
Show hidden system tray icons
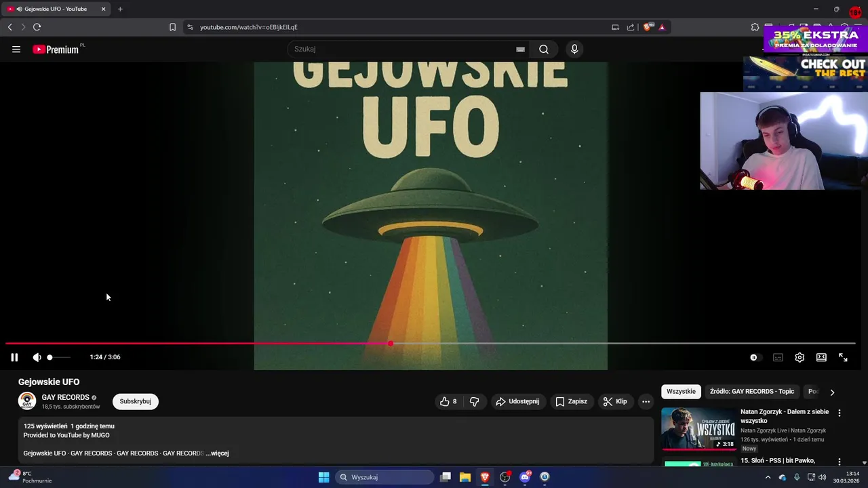coord(768,477)
